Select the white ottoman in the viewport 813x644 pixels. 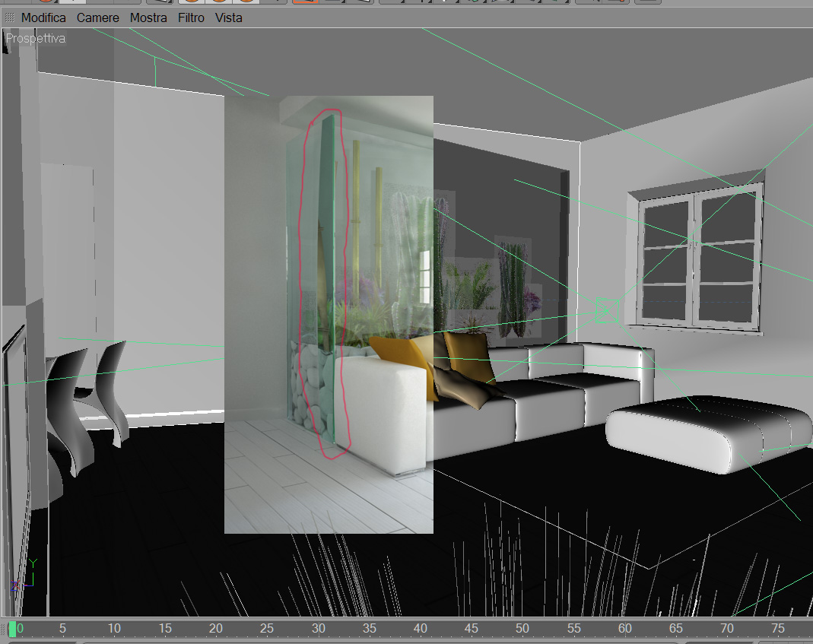tap(708, 433)
